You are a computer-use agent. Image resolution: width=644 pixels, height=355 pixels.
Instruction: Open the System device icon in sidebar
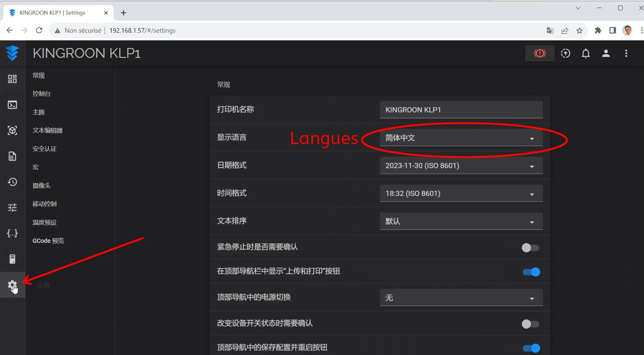pyautogui.click(x=12, y=259)
